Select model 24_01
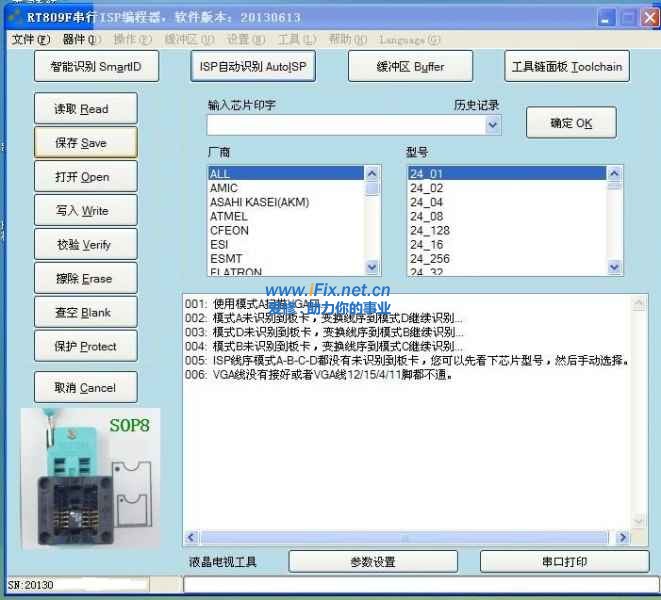The width and height of the screenshot is (661, 600). (x=507, y=173)
